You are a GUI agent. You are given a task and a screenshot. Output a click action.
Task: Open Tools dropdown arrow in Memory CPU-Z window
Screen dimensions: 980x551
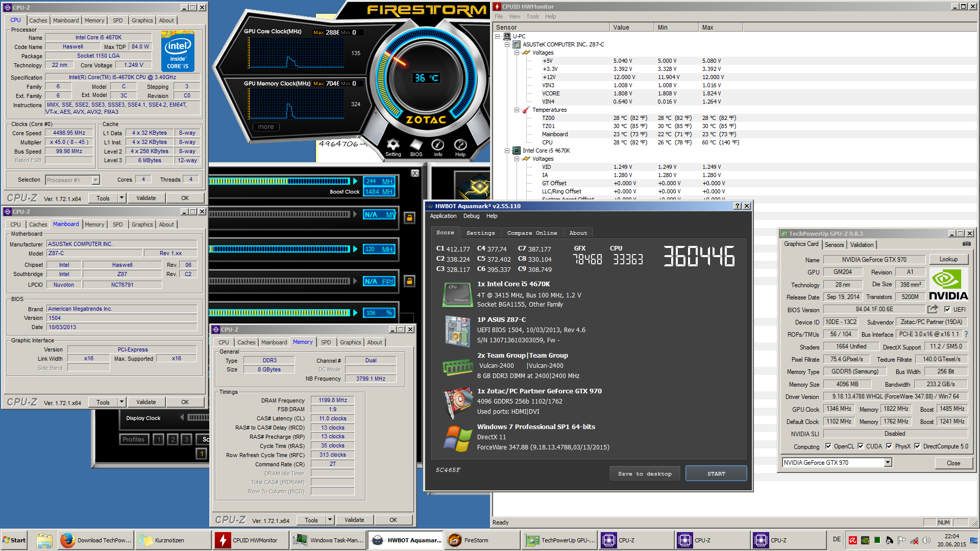[x=330, y=520]
